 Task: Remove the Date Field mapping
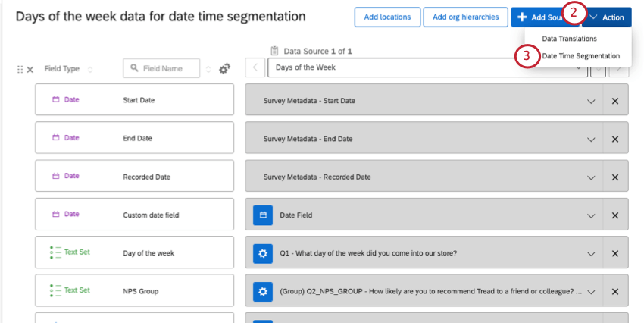point(614,215)
